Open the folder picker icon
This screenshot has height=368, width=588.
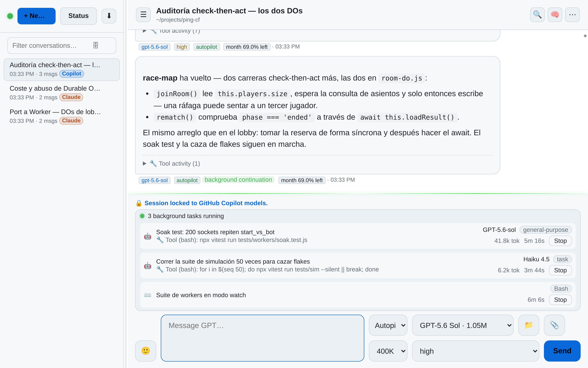click(x=529, y=325)
